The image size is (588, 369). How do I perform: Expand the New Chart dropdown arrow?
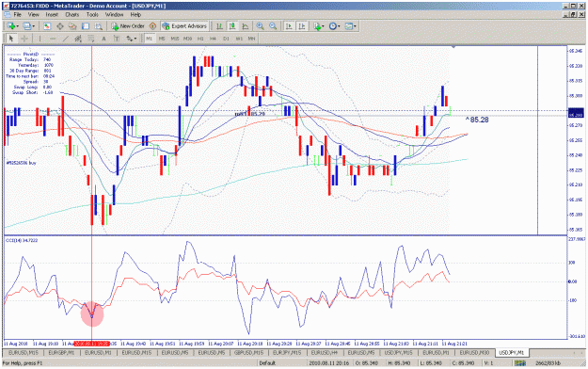[x=17, y=26]
